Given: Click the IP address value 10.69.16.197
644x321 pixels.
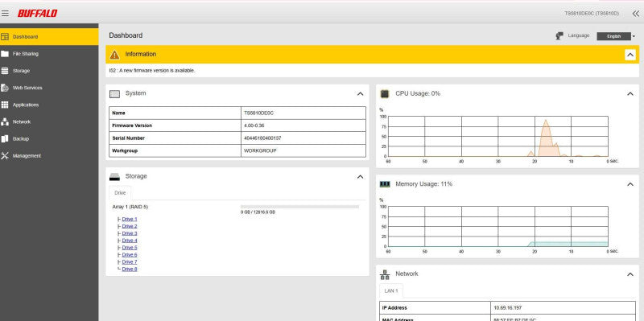Looking at the screenshot, I should click(508, 308).
